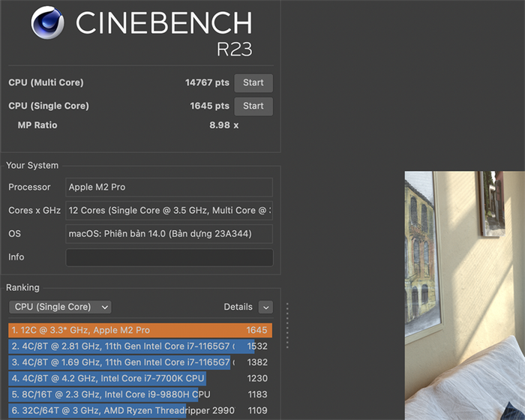
Task: Click the Ranking section heading
Action: tap(22, 287)
